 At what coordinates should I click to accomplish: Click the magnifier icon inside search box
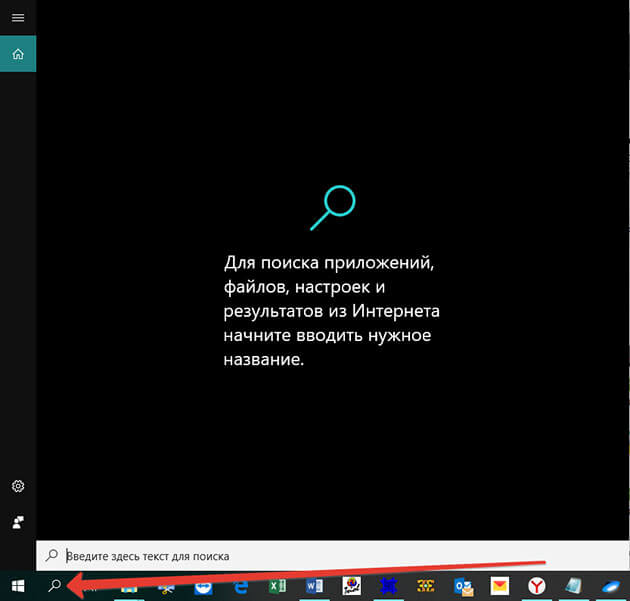coord(52,556)
